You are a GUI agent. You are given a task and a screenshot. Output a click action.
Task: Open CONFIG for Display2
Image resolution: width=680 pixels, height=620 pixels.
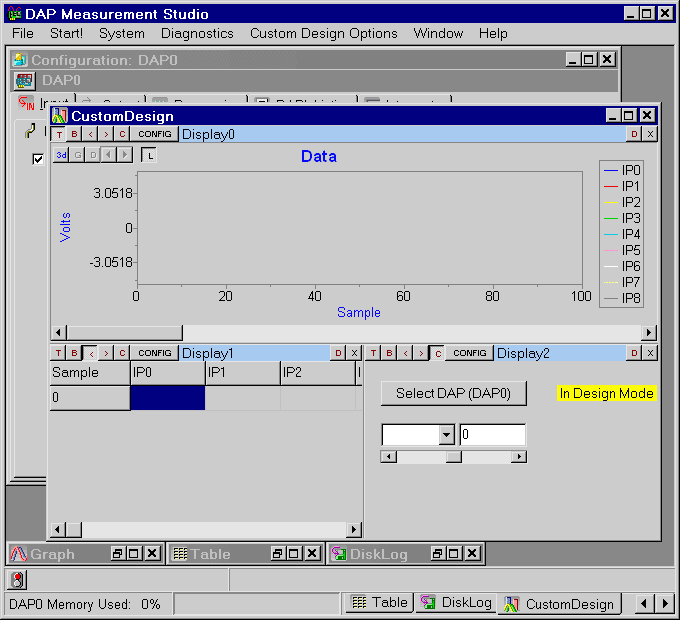(470, 353)
